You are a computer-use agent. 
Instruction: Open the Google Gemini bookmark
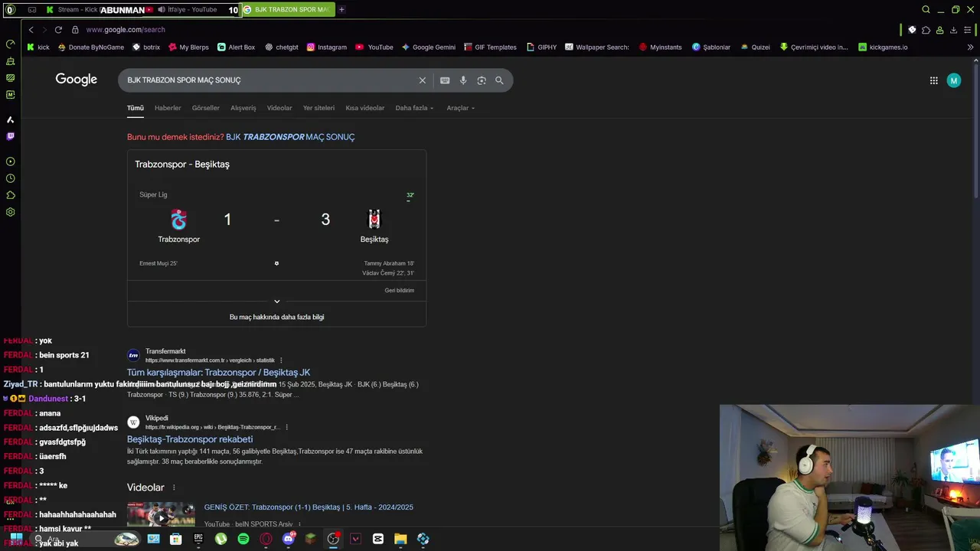point(429,47)
